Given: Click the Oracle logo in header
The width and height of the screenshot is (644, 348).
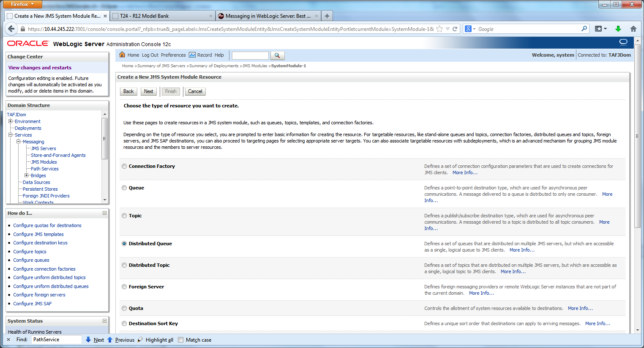Looking at the screenshot, I should [28, 44].
